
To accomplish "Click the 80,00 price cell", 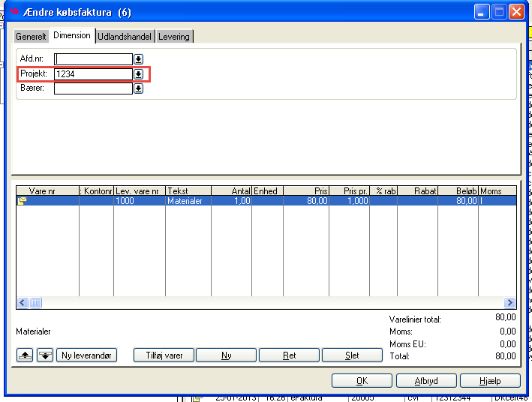I will 306,201.
